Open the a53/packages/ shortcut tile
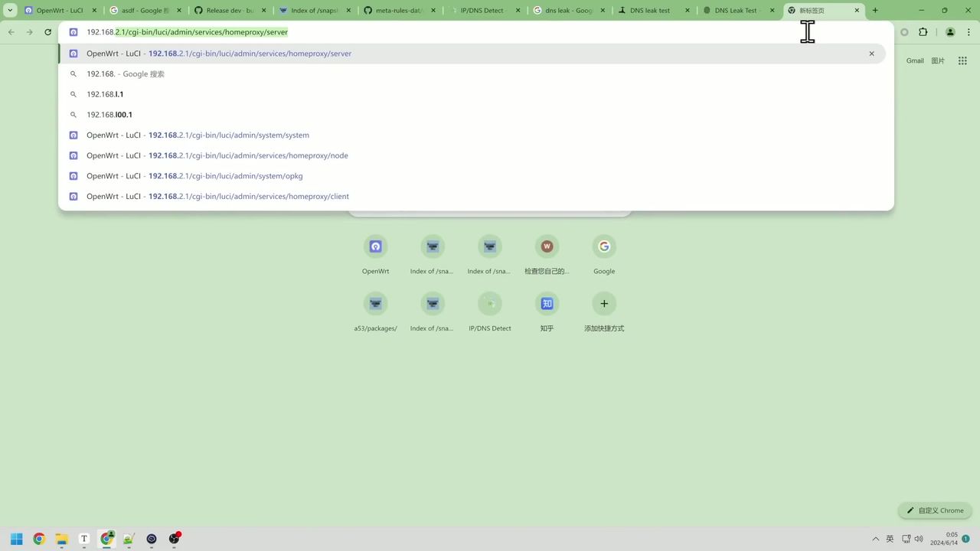 [375, 304]
